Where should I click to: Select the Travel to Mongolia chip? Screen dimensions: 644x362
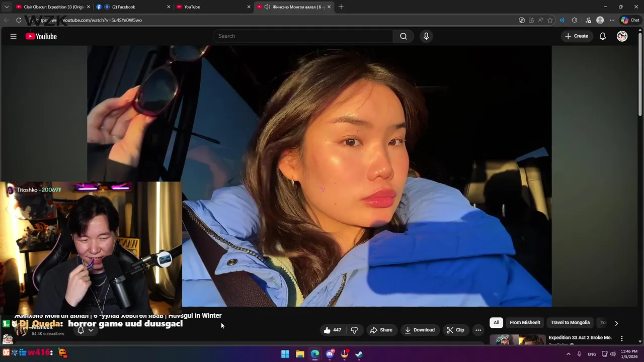[570, 323]
